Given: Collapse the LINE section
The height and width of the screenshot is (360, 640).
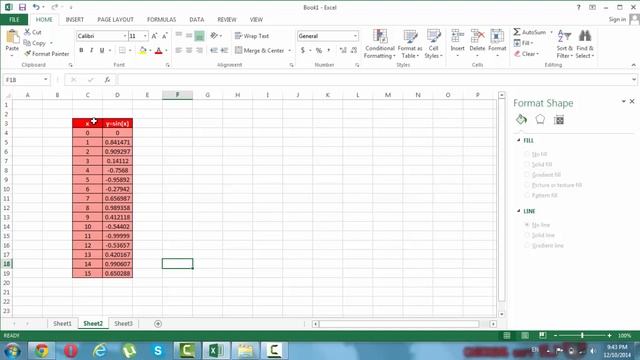Looking at the screenshot, I should pyautogui.click(x=519, y=211).
